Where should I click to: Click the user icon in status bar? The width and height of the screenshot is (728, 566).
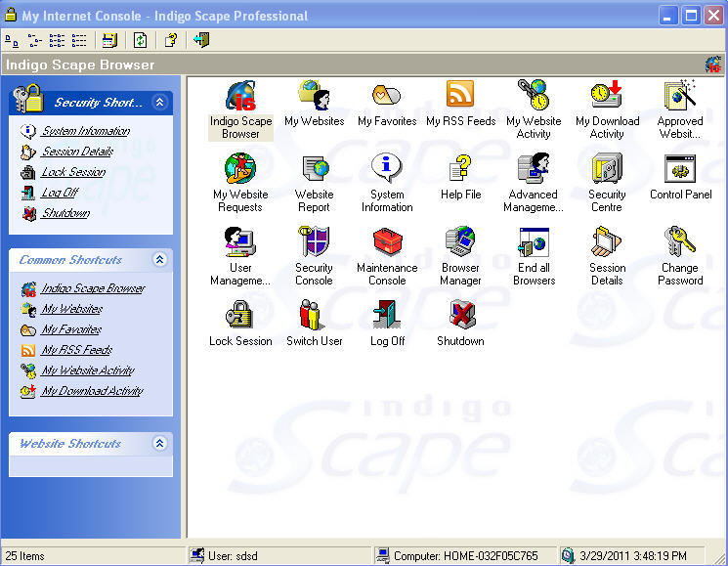196,555
